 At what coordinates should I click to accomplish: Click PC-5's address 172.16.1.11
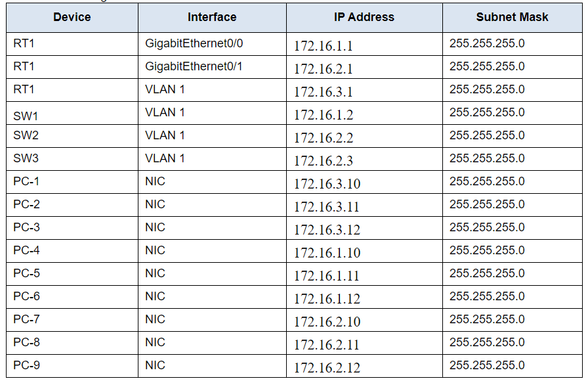coord(326,276)
